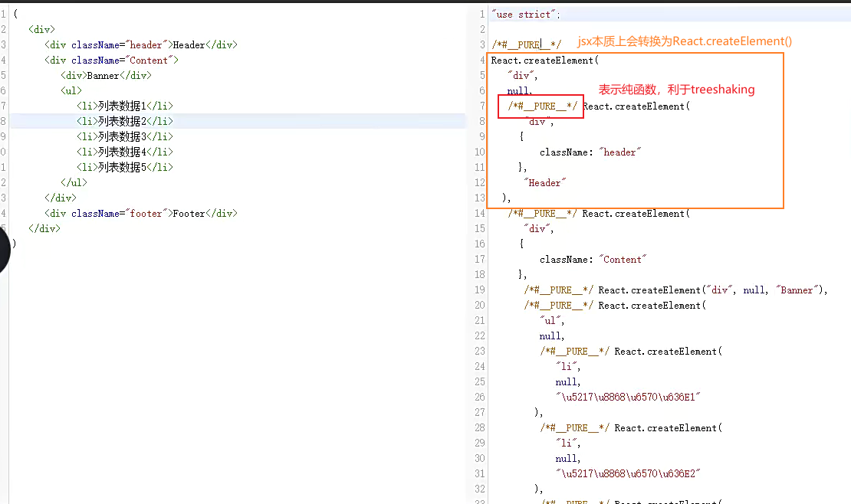Select the 列表数据5 list item line
Viewport: 851px width, 504px height.
pyautogui.click(x=125, y=167)
